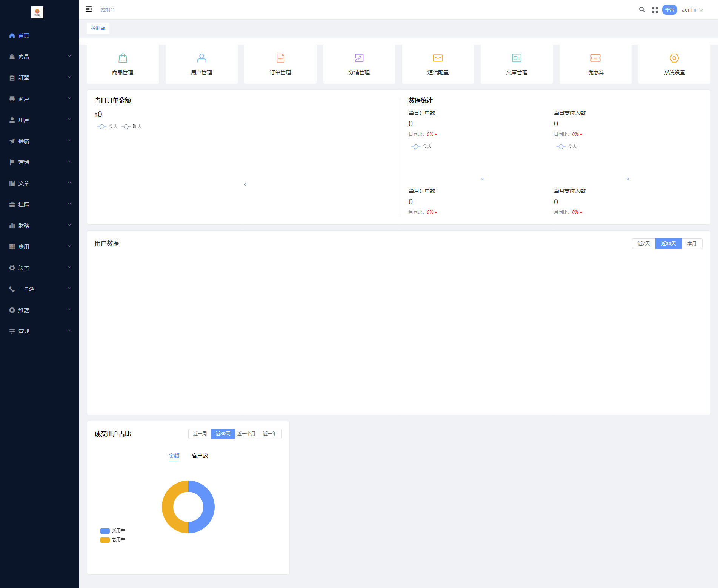Select the 控制台 page tab
Screen dimensions: 718x588
pyautogui.click(x=98, y=28)
